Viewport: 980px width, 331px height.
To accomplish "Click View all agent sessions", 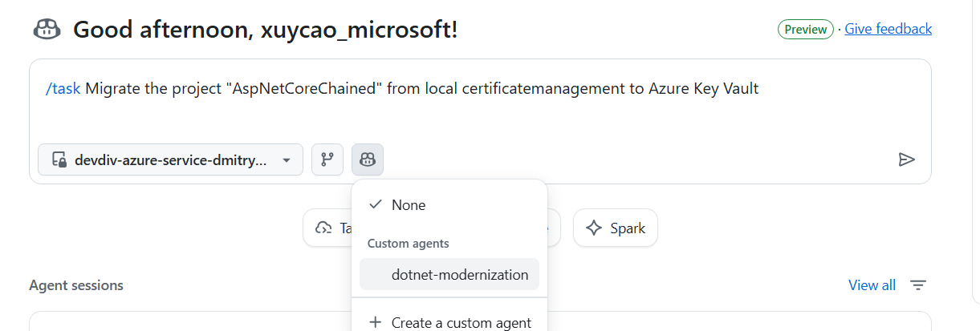I will pos(872,285).
